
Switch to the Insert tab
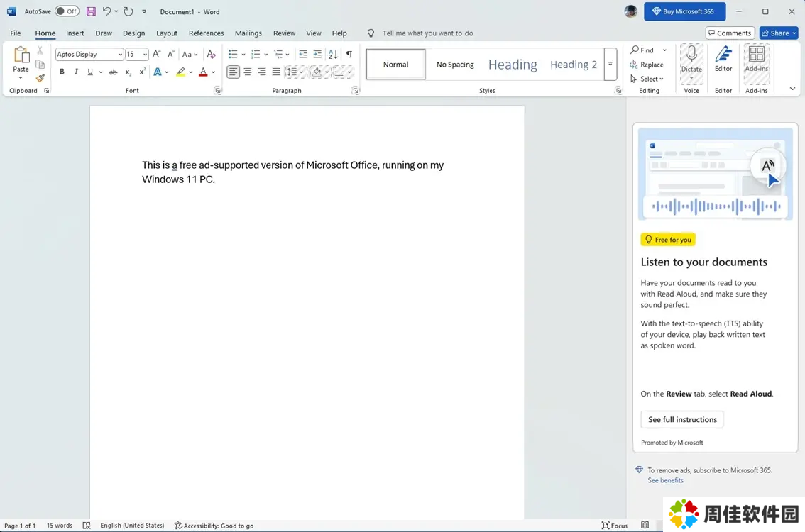pyautogui.click(x=75, y=33)
